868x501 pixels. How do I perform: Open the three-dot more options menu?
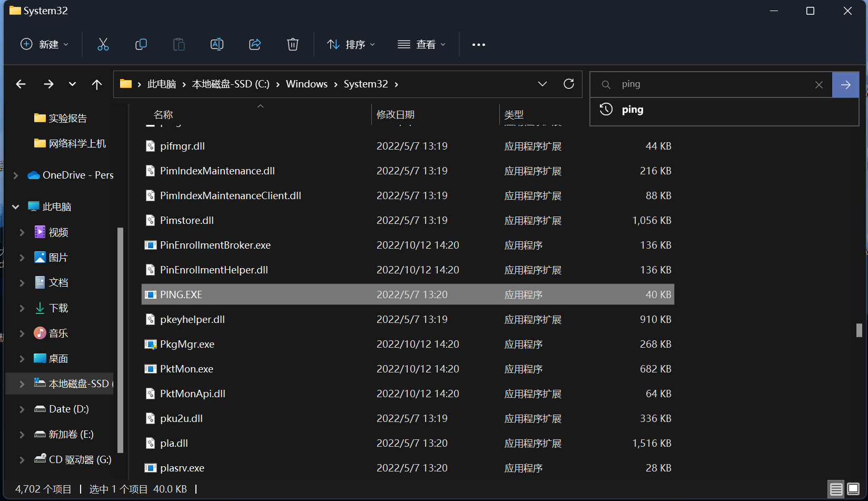479,45
